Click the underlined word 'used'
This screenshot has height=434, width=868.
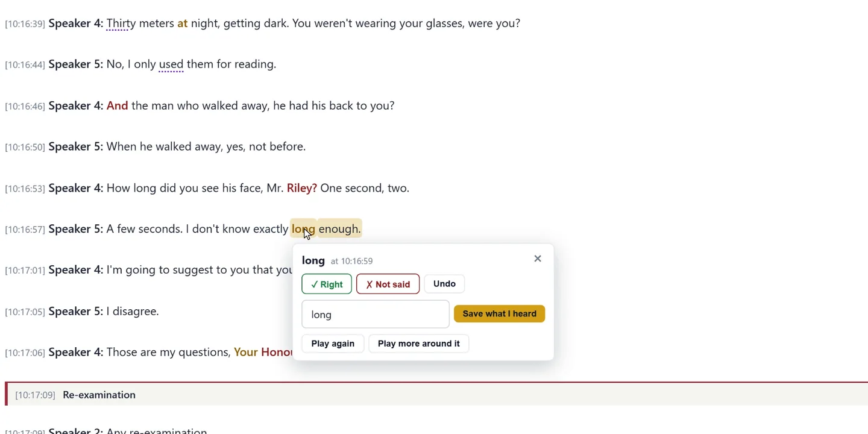tap(171, 64)
